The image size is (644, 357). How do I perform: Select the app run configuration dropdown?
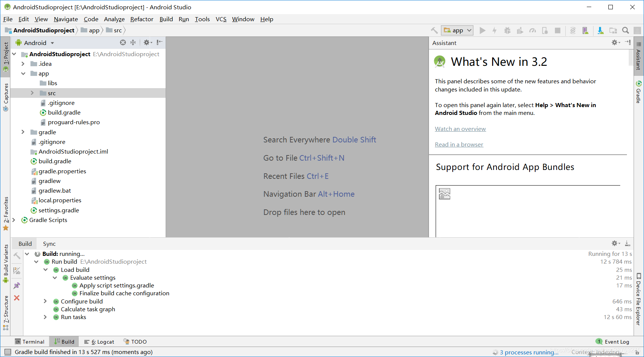(x=457, y=30)
